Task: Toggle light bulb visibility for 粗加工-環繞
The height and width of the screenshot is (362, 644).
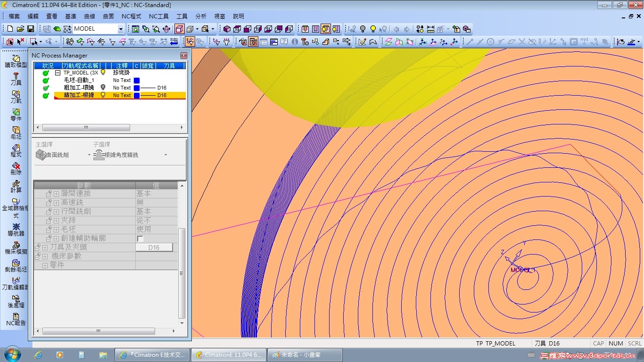Action: pyautogui.click(x=103, y=88)
